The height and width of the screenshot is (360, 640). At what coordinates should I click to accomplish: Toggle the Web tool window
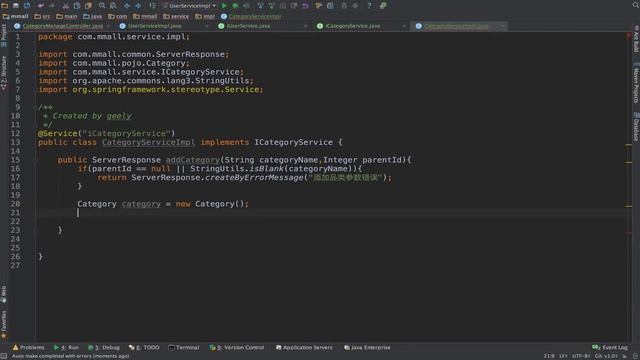[4, 294]
